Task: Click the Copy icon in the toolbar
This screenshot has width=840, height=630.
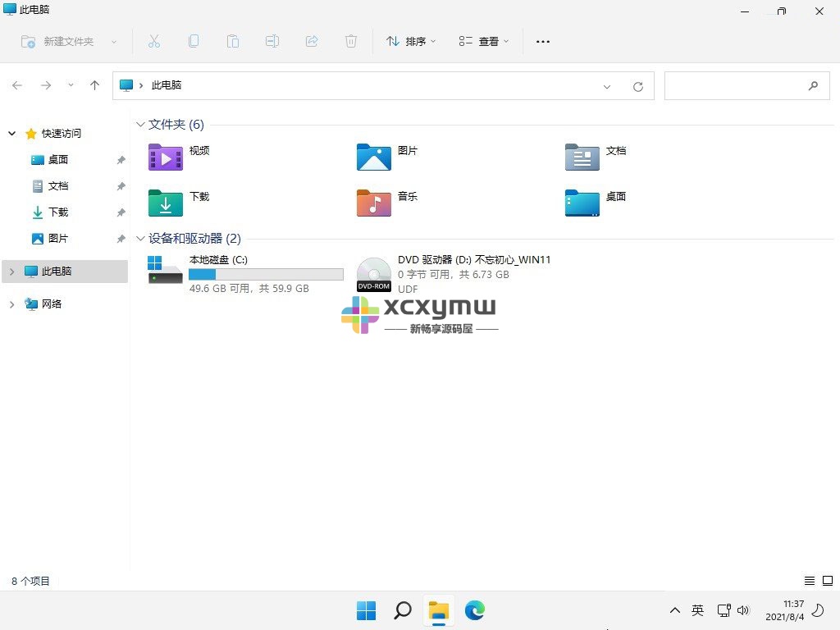Action: (x=194, y=41)
